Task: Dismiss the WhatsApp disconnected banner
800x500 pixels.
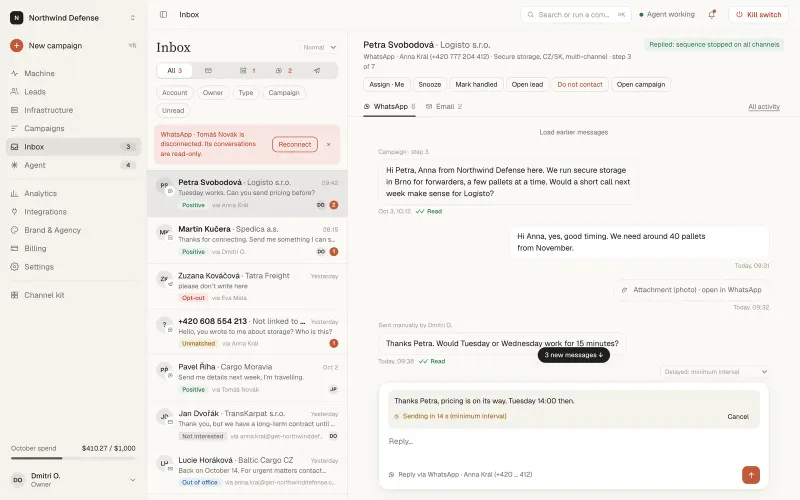Action: click(329, 144)
